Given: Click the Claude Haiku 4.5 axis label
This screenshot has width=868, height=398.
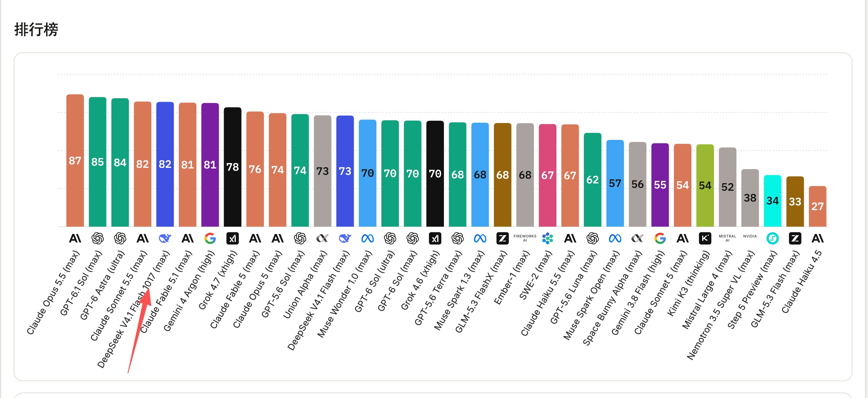Looking at the screenshot, I should tap(801, 282).
